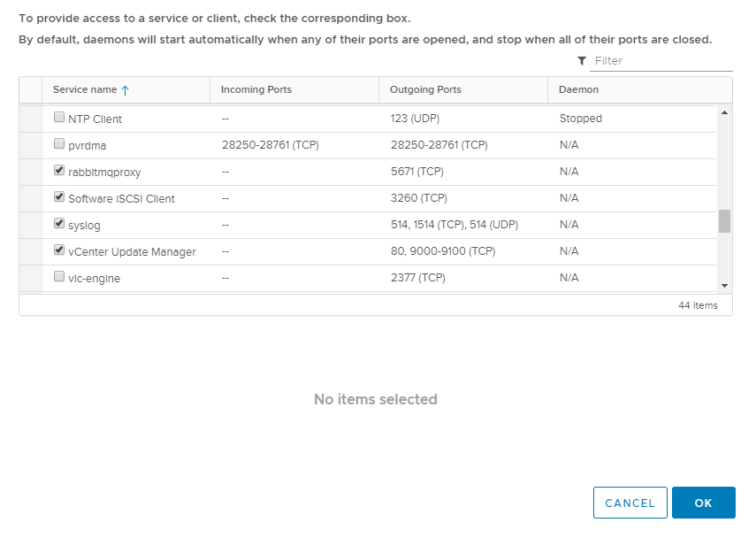Disable Software iSCSI Client checkbox
The width and height of the screenshot is (756, 538).
point(59,196)
